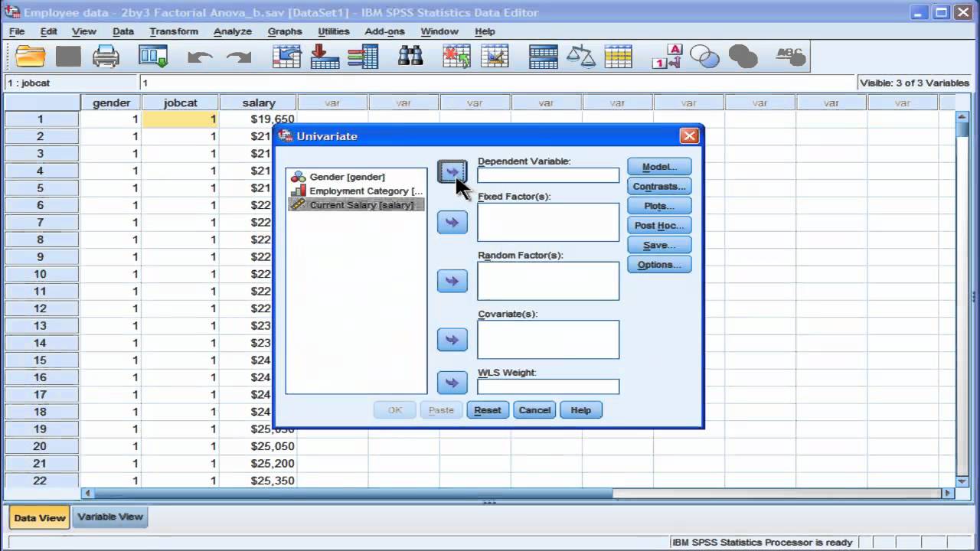The image size is (980, 551).
Task: Click the Covariate(s) list box
Action: tap(548, 340)
